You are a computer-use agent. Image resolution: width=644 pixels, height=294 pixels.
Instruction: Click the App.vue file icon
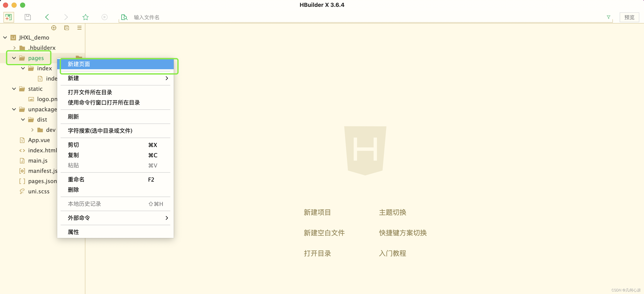point(22,140)
